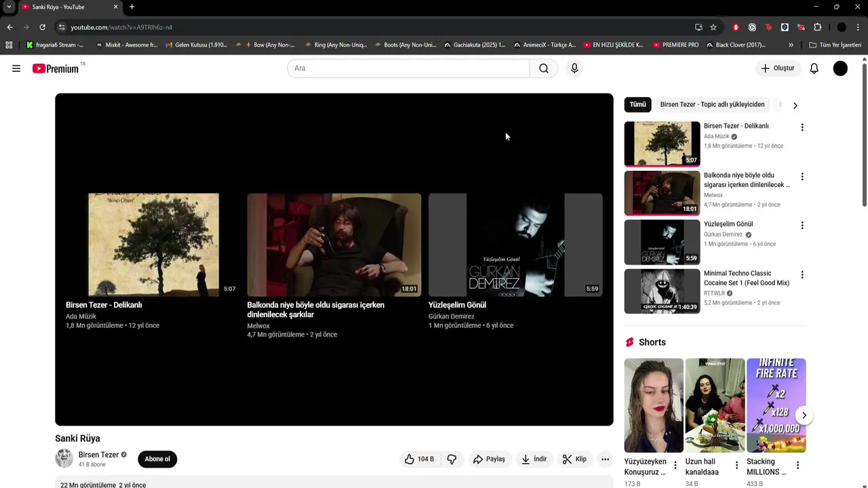Image resolution: width=868 pixels, height=488 pixels.
Task: Open options for Yüzleşelim Gönül sidebar video
Action: pos(802,226)
